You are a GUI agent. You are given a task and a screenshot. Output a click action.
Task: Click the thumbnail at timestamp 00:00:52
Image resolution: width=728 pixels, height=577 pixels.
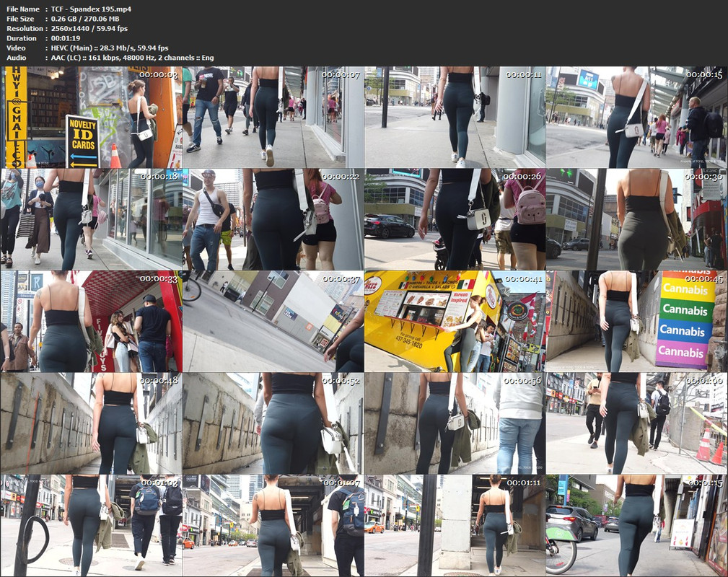point(273,423)
